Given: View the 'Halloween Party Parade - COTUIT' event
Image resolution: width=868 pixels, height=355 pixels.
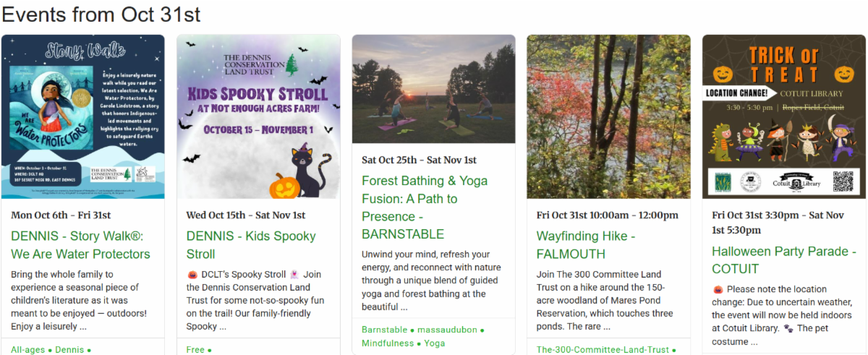Looking at the screenshot, I should tap(783, 260).
